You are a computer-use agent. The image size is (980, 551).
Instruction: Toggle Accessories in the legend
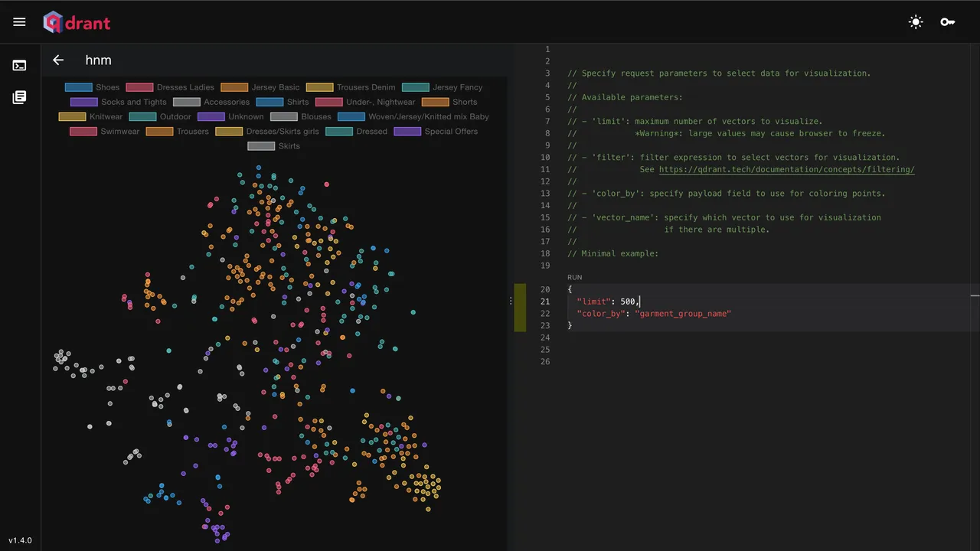211,102
